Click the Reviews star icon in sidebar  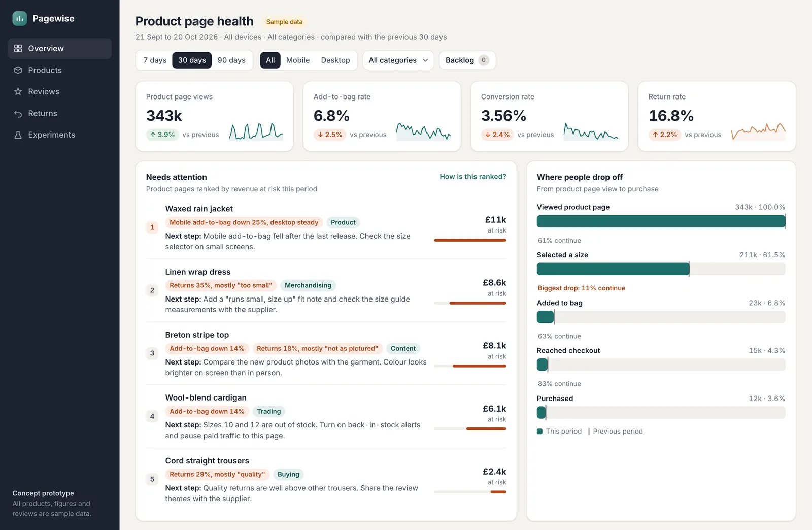pos(18,92)
